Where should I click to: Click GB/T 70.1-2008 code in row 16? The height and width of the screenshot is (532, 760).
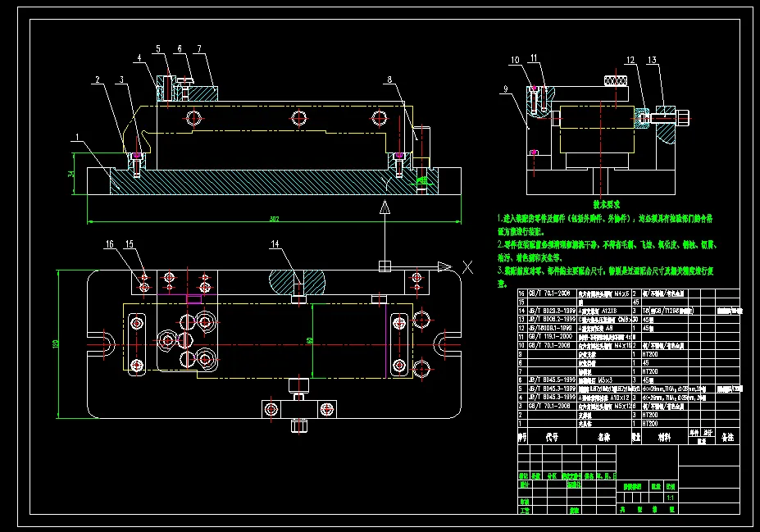click(x=549, y=293)
